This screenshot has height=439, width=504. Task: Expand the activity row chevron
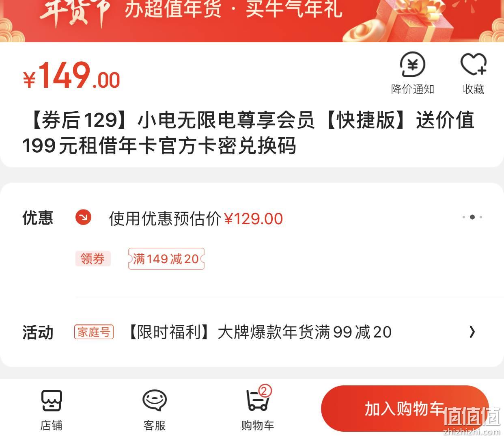pos(472,332)
